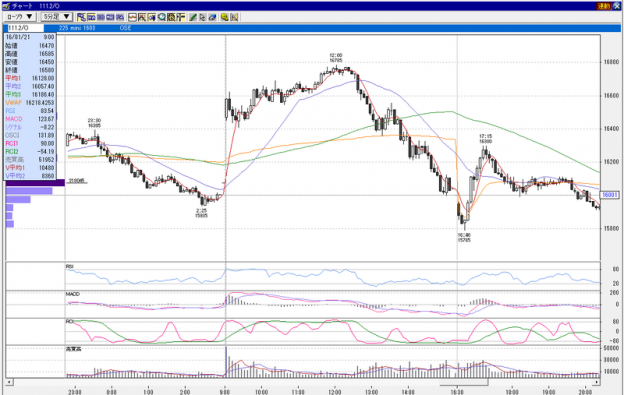Open the ローソク chart type dropdown
This screenshot has height=395, width=624.
pos(20,17)
